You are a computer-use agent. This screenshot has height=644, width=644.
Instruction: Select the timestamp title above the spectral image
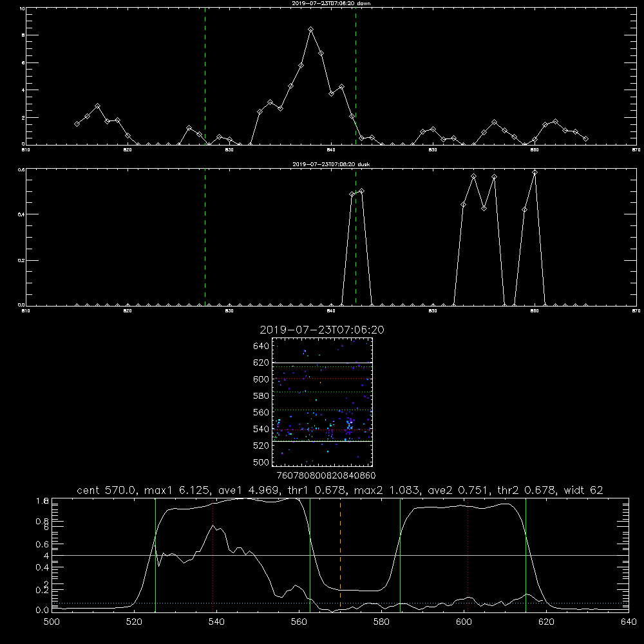click(322, 330)
